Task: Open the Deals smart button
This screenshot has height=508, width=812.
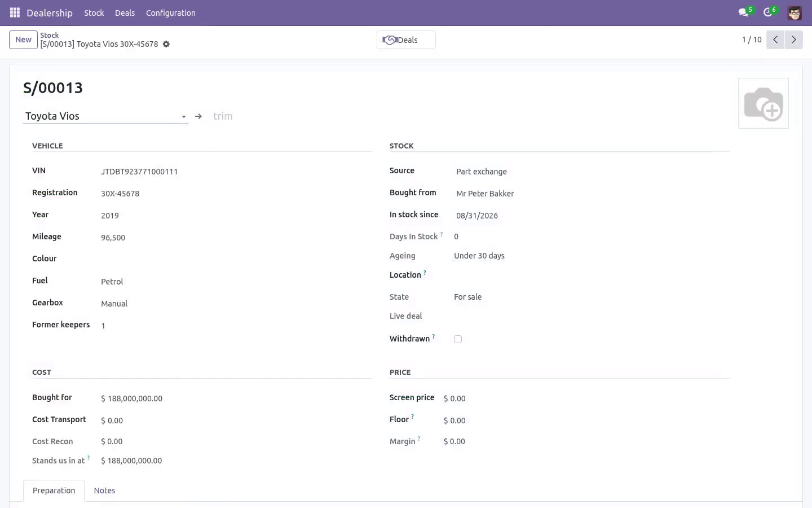Action: [406, 40]
